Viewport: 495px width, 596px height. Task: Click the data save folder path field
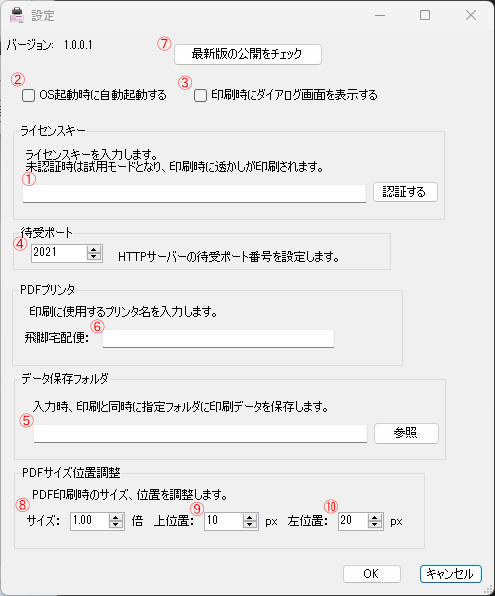pos(200,433)
